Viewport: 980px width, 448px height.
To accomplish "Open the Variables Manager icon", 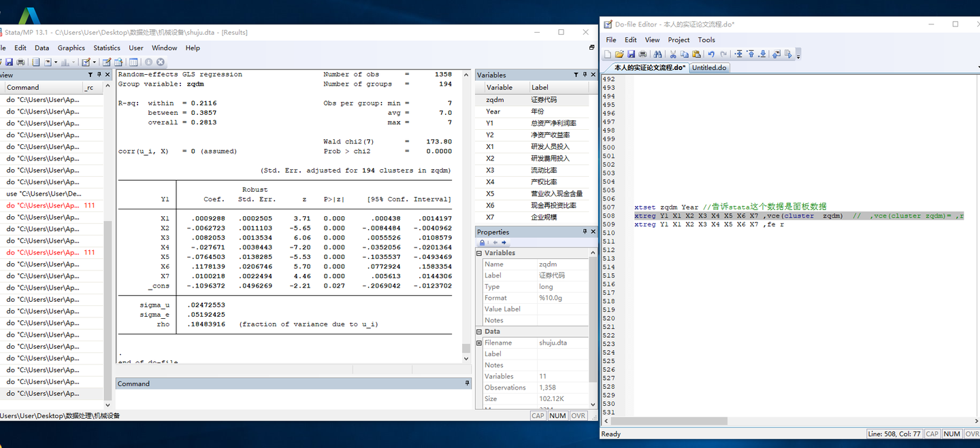I will coord(133,62).
